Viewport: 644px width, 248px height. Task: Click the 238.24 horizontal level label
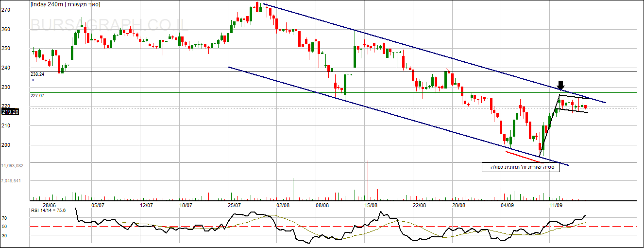(x=37, y=74)
